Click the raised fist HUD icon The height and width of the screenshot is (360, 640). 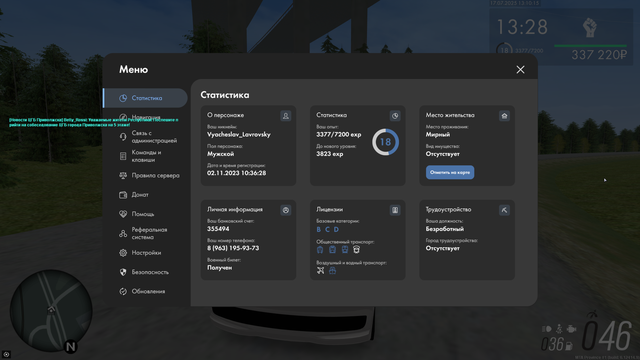click(590, 27)
